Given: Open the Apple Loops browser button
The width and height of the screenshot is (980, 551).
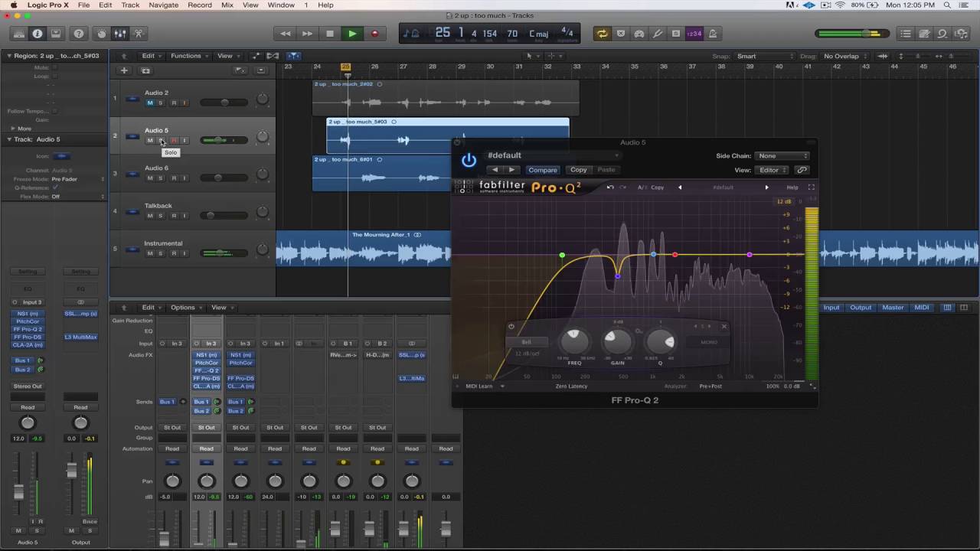Looking at the screenshot, I should 942,34.
